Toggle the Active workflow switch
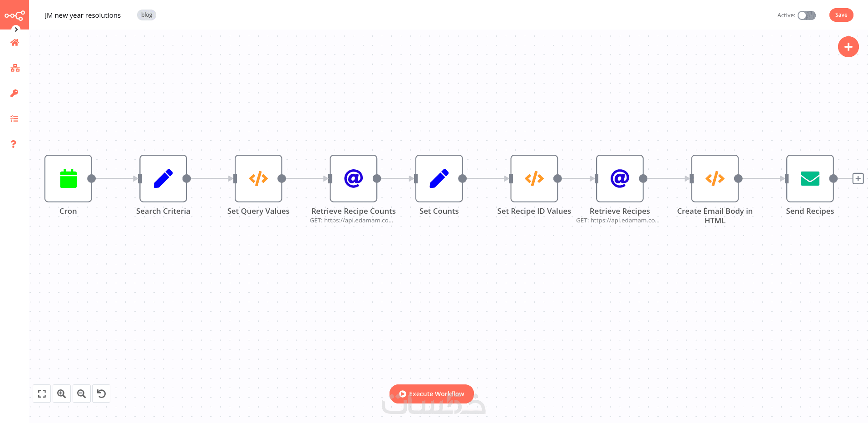This screenshot has width=868, height=423. tap(807, 15)
